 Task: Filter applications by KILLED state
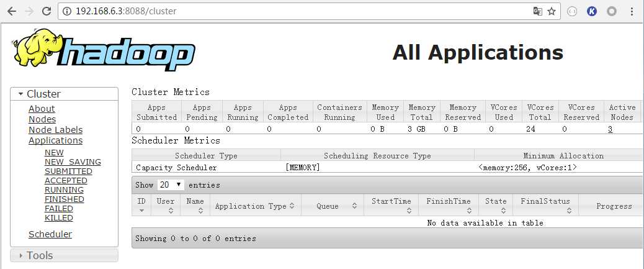point(59,218)
